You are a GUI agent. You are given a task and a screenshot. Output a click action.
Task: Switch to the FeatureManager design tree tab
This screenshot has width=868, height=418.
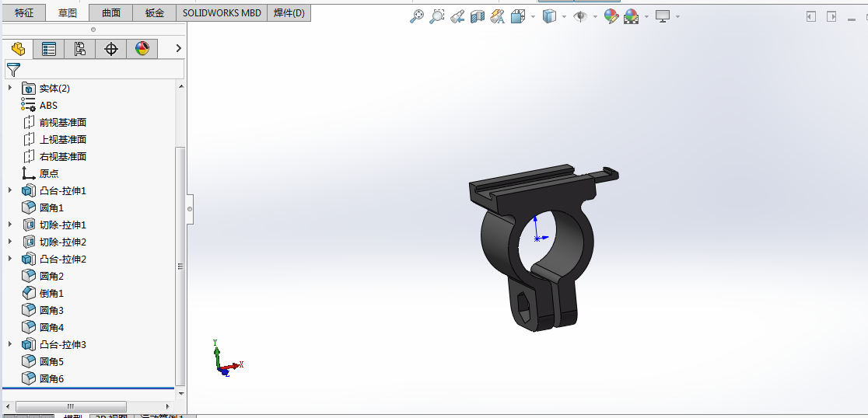point(18,49)
